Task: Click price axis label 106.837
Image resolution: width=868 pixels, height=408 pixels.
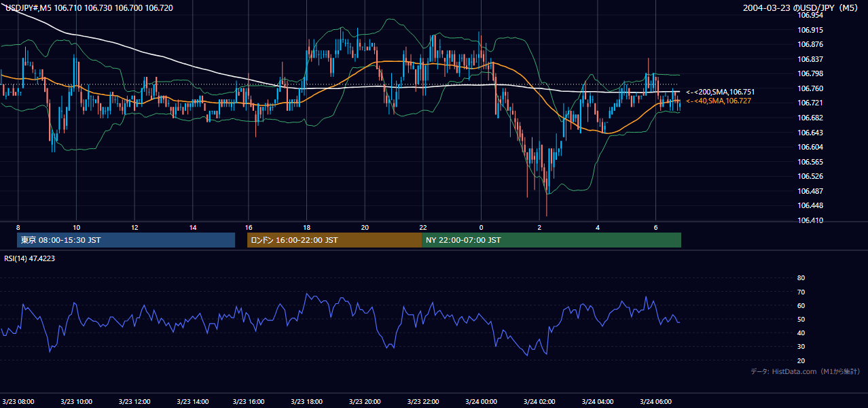Action: coord(810,59)
